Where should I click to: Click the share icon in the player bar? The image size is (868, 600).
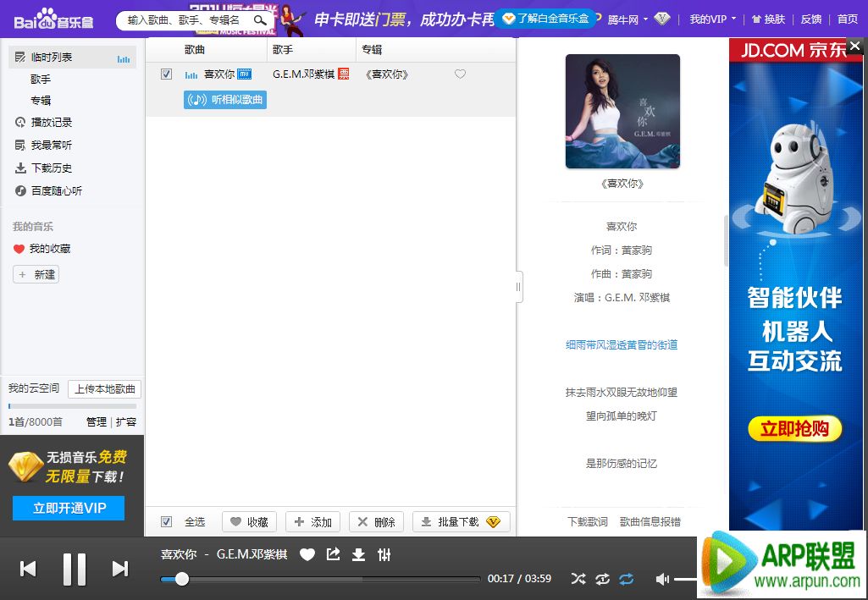(x=333, y=554)
